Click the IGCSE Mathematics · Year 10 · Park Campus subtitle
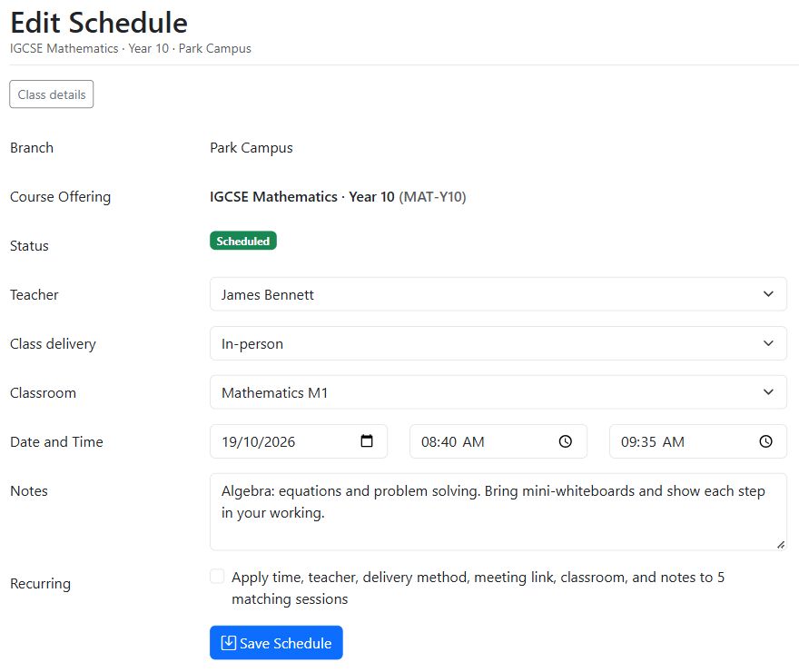Screen dimensions: 799x672 (x=131, y=48)
